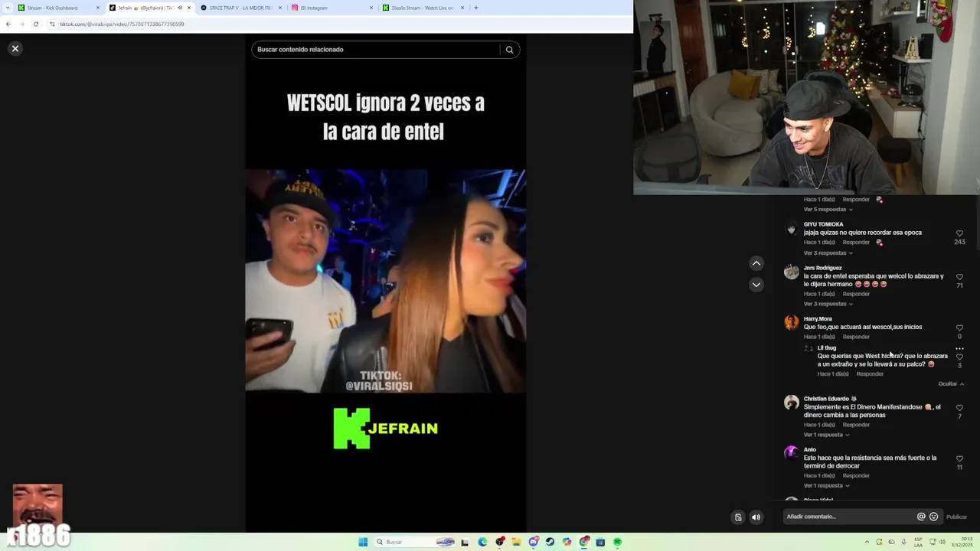Open Discord from the taskbar

(x=534, y=542)
